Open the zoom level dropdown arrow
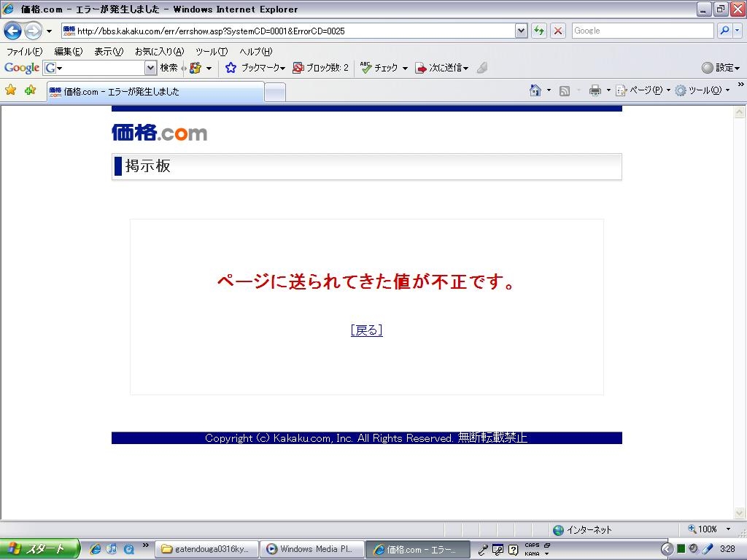This screenshot has width=747, height=560. coord(728,529)
